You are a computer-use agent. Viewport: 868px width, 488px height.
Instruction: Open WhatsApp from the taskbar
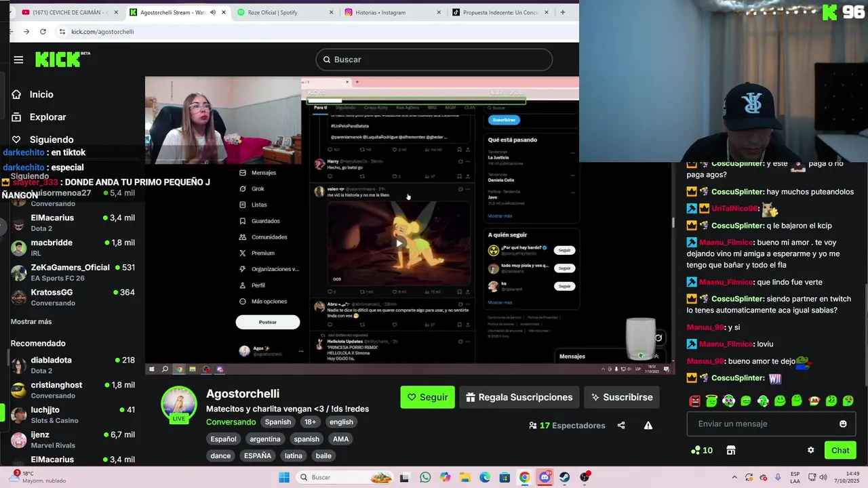point(425,477)
